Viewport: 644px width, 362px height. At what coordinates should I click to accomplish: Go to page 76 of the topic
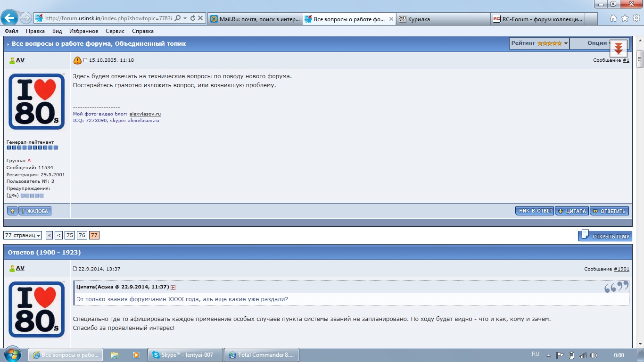click(82, 235)
